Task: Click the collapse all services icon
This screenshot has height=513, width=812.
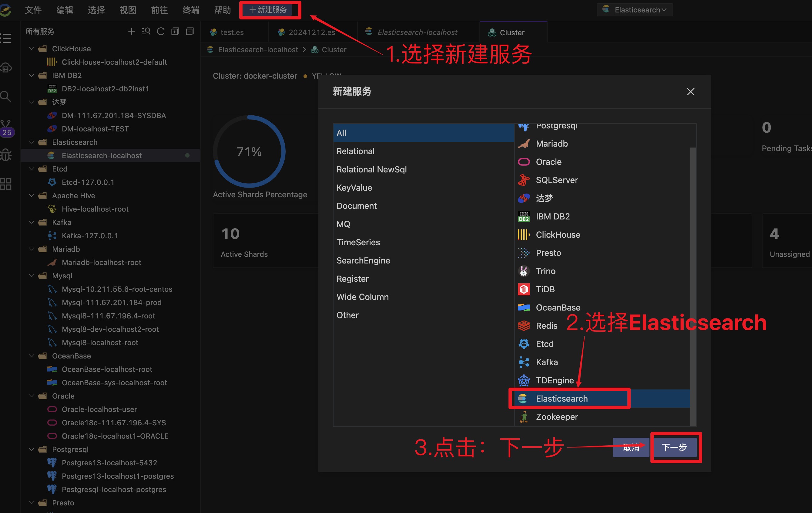Action: coord(190,31)
